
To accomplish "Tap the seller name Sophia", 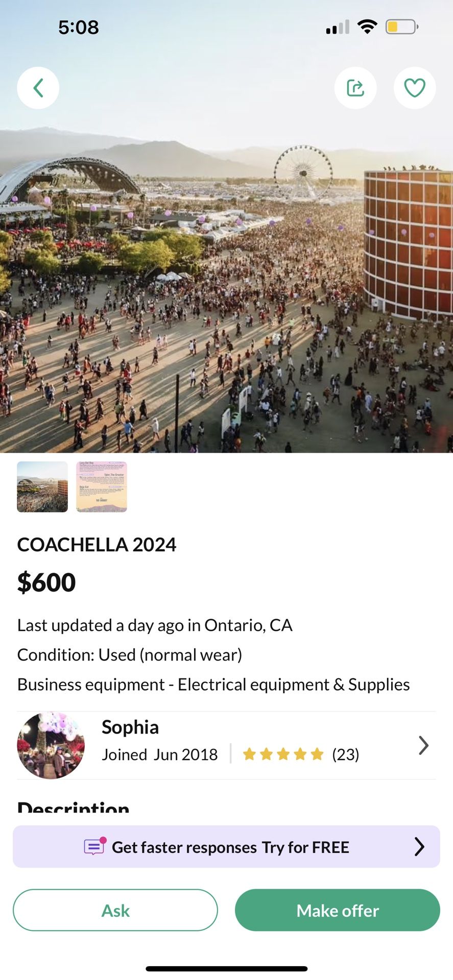I will pyautogui.click(x=130, y=727).
